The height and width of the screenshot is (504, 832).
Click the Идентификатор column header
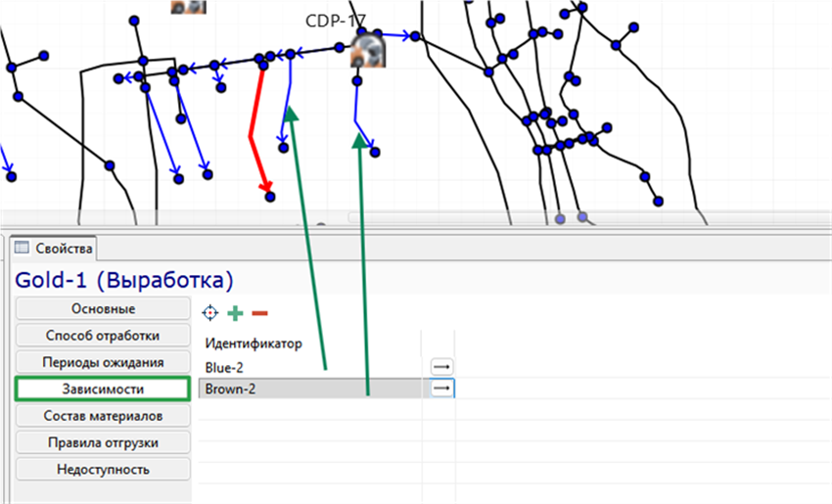click(x=254, y=344)
